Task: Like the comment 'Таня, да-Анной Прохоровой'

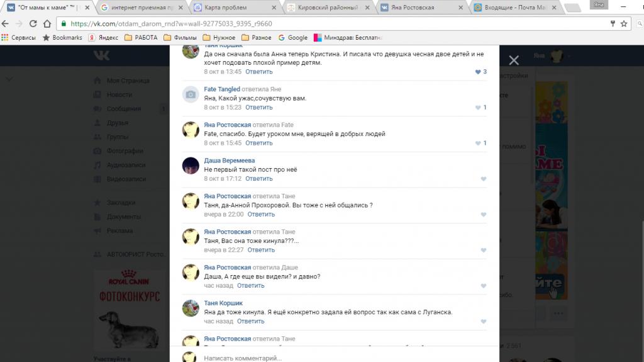Action: point(484,215)
